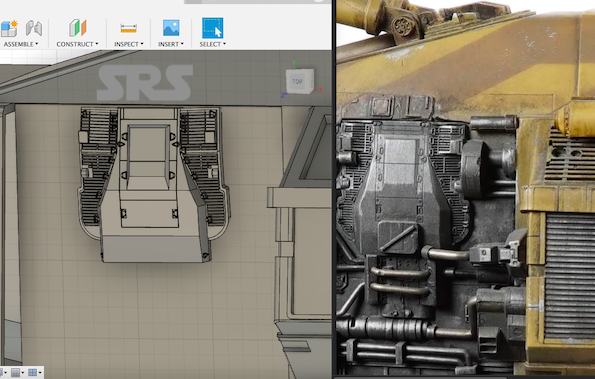Screen dimensions: 595x379
Task: Open the INSPECT dropdown menu
Action: (129, 44)
